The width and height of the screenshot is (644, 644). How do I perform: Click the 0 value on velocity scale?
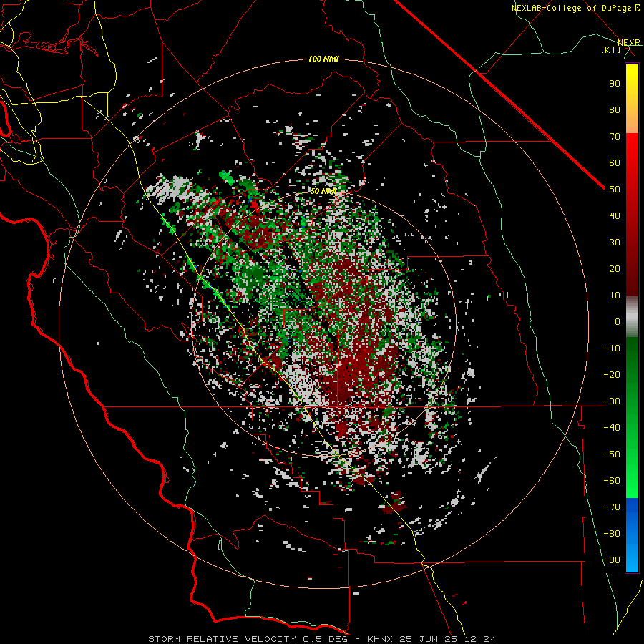pos(618,322)
